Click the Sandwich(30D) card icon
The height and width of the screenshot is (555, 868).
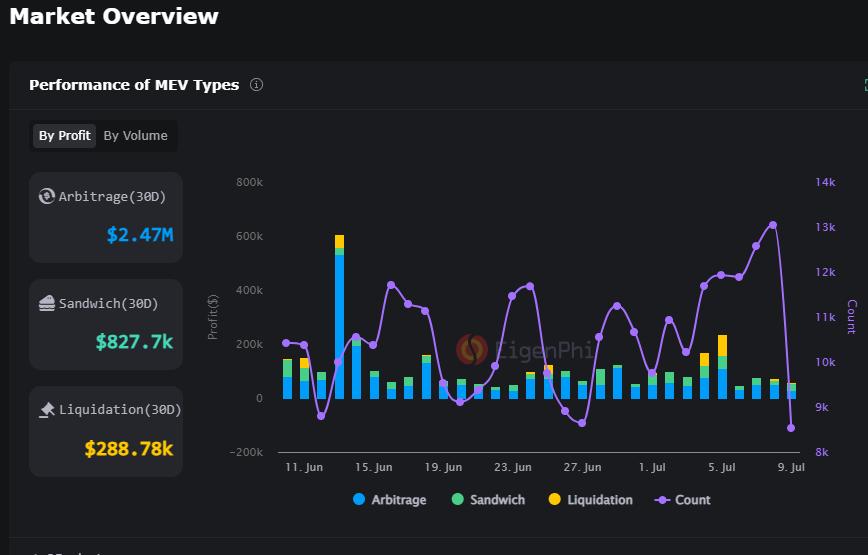[x=47, y=303]
